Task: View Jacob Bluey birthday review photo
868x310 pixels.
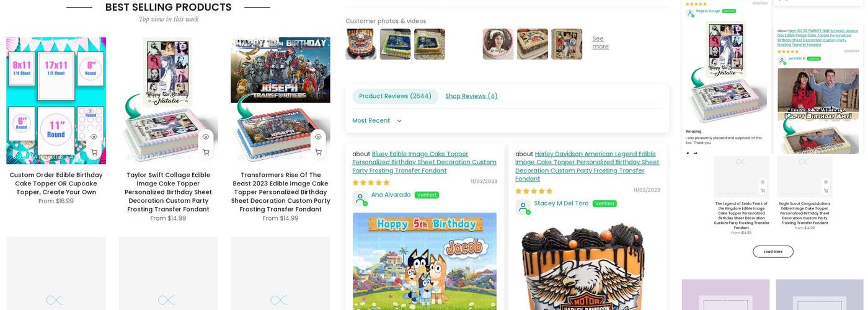Action: 425,261
